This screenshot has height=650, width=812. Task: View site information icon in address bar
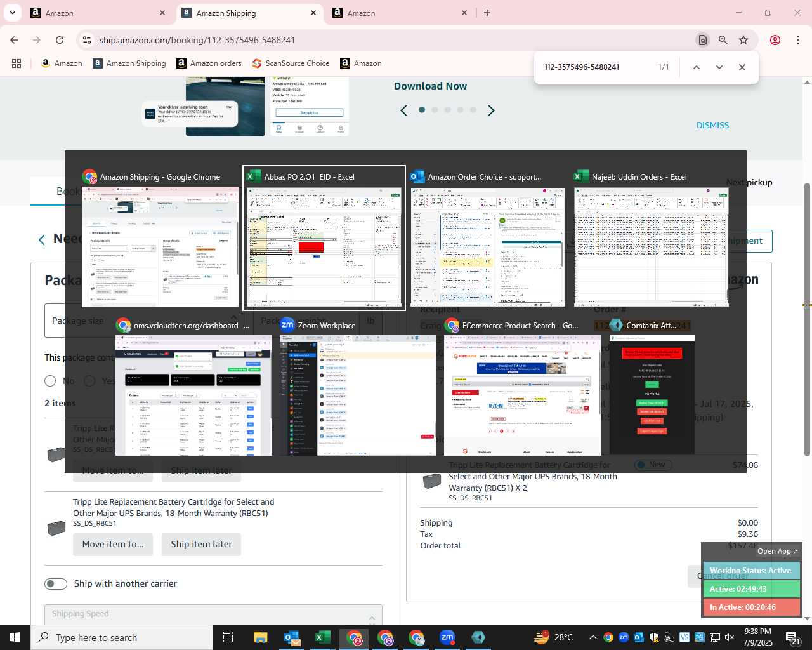click(87, 40)
